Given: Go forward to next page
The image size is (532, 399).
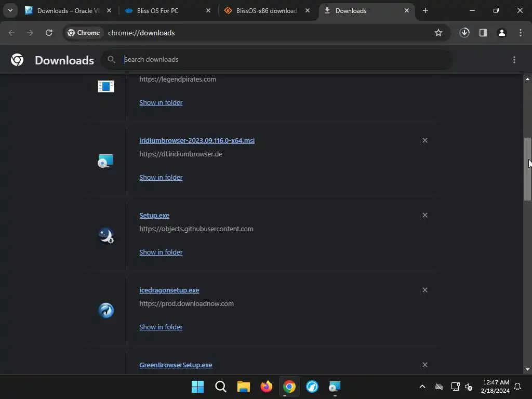Looking at the screenshot, I should (30, 33).
